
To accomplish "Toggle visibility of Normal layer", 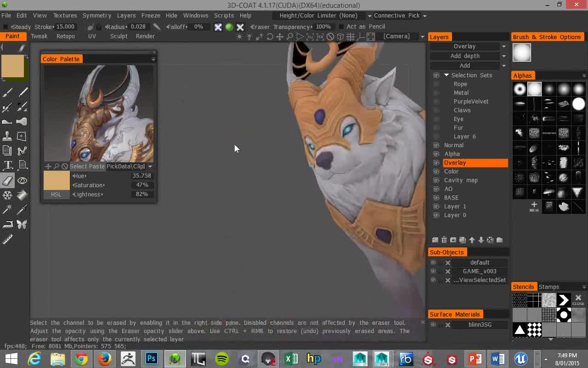I will click(436, 145).
